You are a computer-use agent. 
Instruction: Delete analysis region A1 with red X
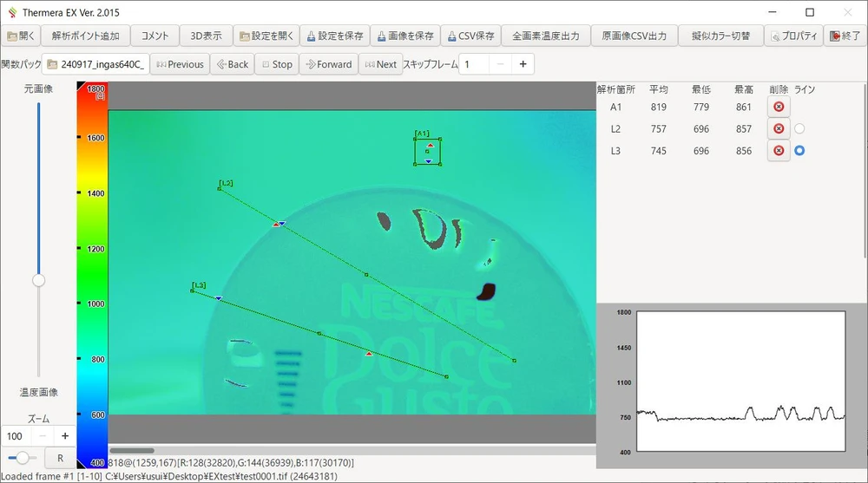(779, 107)
